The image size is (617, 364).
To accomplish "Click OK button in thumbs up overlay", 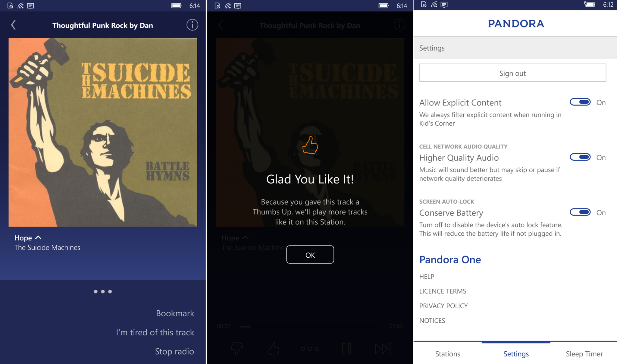I will click(x=310, y=254).
